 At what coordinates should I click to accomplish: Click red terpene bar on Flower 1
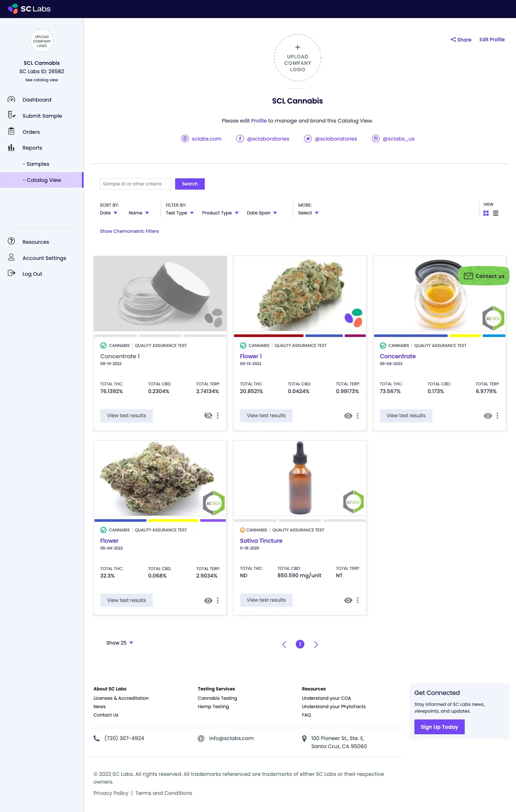pos(268,335)
